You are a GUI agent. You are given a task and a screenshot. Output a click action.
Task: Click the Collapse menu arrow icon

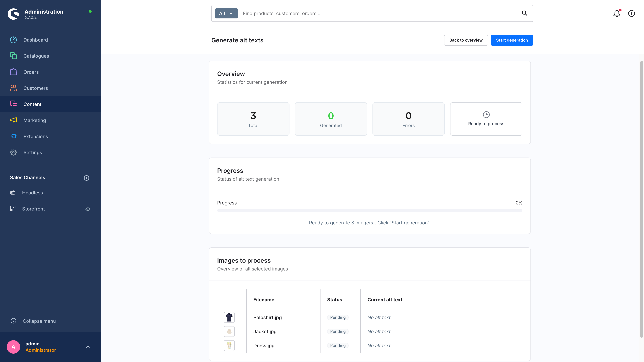(13, 321)
